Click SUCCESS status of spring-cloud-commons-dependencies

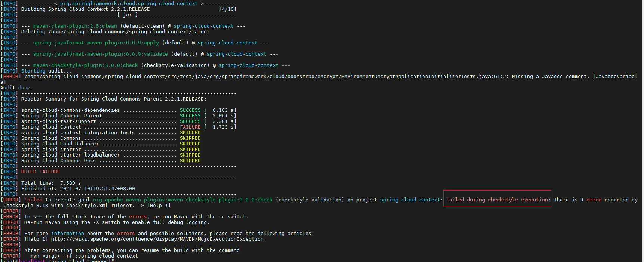click(x=190, y=110)
